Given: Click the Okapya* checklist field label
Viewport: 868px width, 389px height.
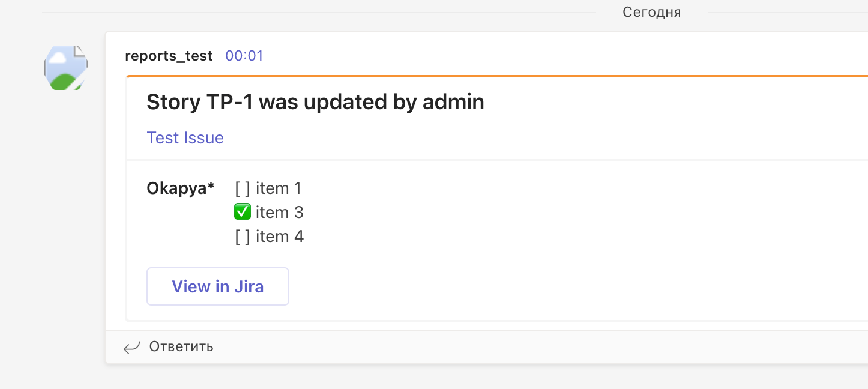Looking at the screenshot, I should coord(181,188).
